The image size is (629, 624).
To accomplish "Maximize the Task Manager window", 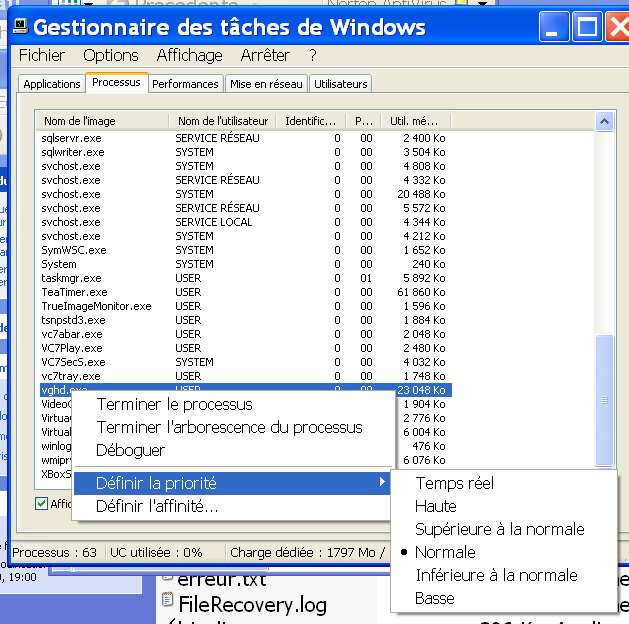I will click(587, 27).
